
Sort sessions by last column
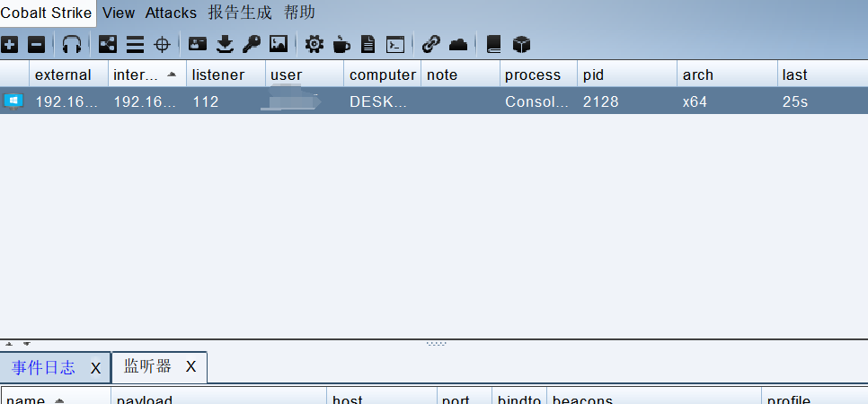click(x=822, y=75)
